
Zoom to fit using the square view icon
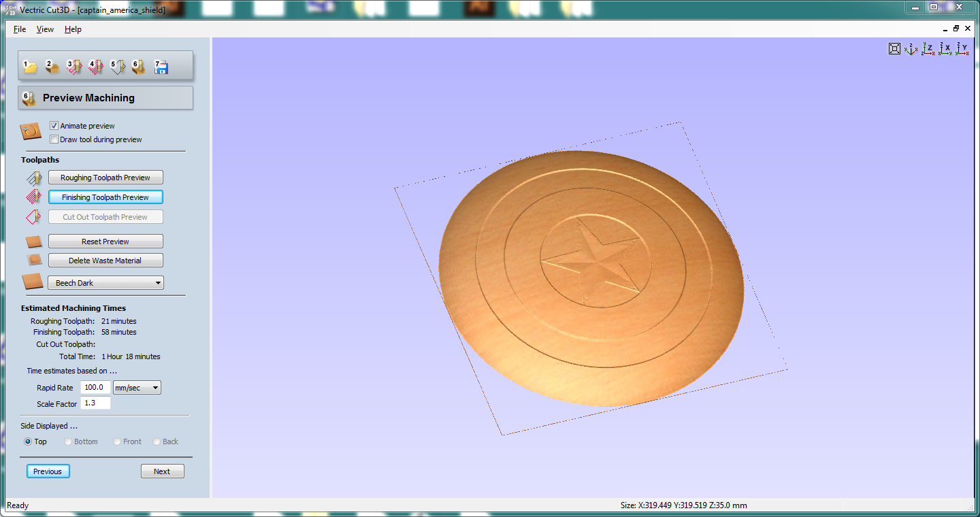click(895, 48)
